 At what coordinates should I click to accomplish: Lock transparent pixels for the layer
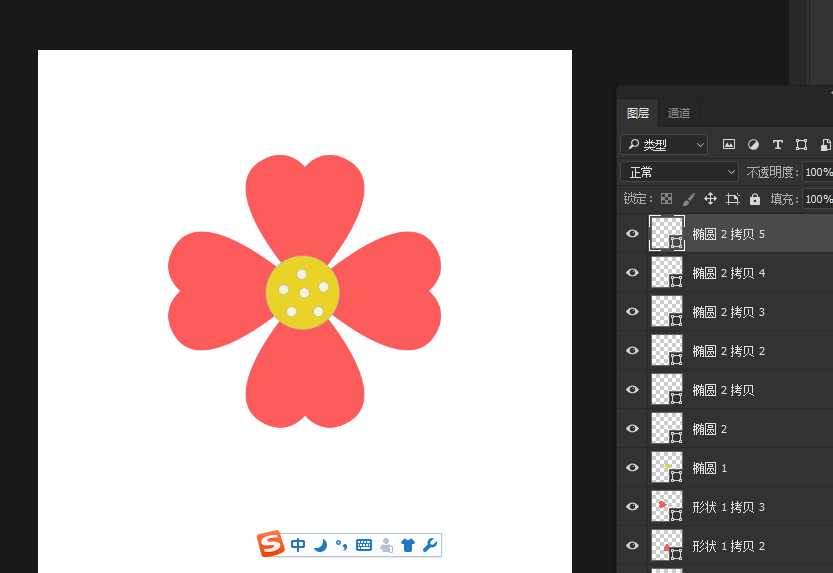click(x=667, y=199)
